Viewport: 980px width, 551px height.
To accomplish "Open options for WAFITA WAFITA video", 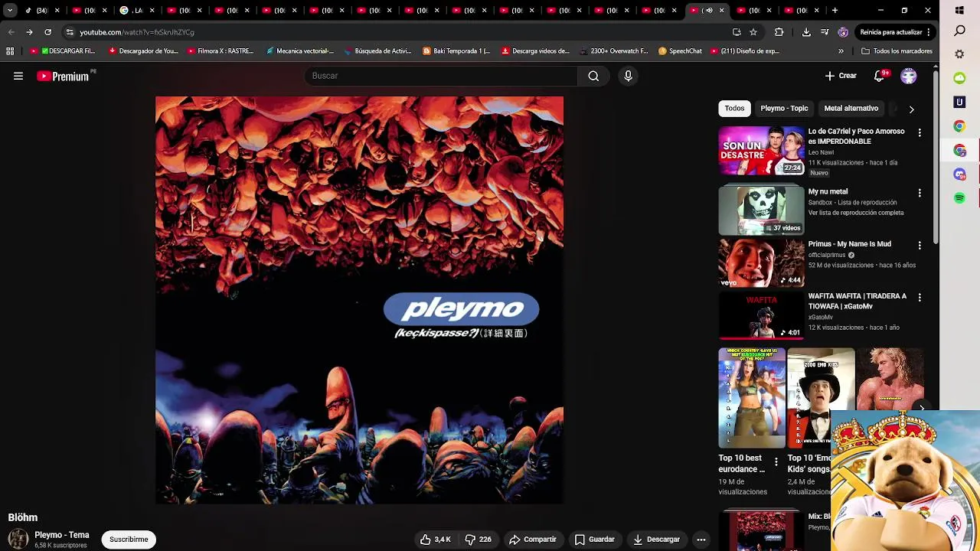I will click(920, 297).
